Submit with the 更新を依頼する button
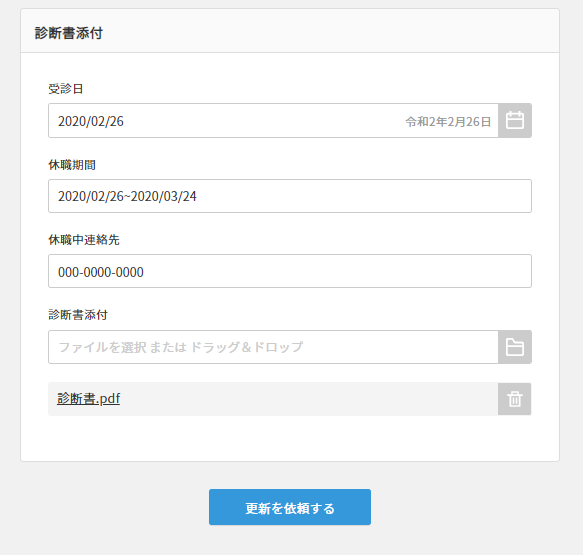This screenshot has width=583, height=555. tap(290, 507)
